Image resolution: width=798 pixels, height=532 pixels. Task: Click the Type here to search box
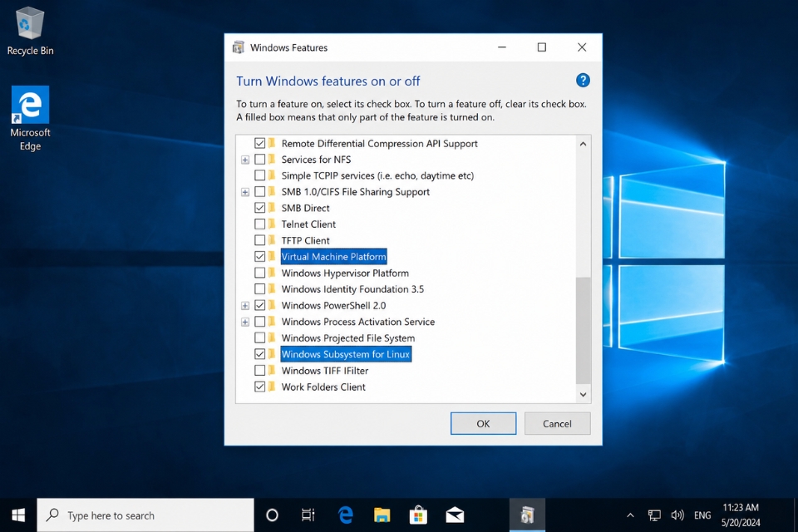coord(145,515)
